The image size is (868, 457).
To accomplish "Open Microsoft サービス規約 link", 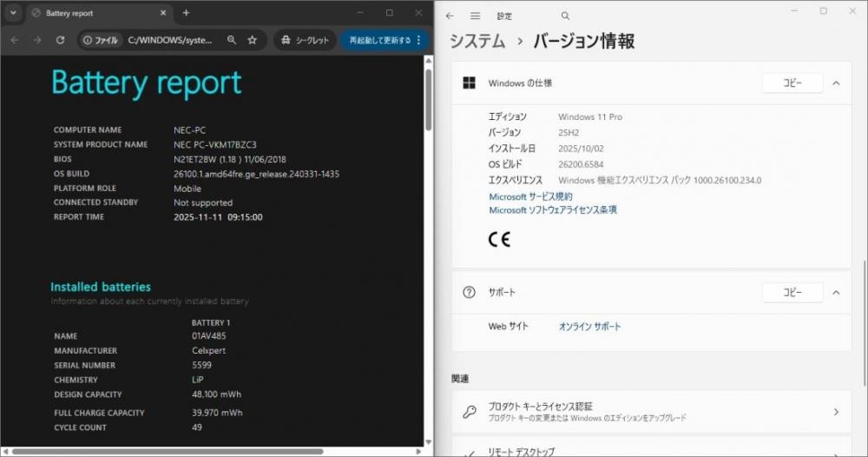I will [530, 196].
